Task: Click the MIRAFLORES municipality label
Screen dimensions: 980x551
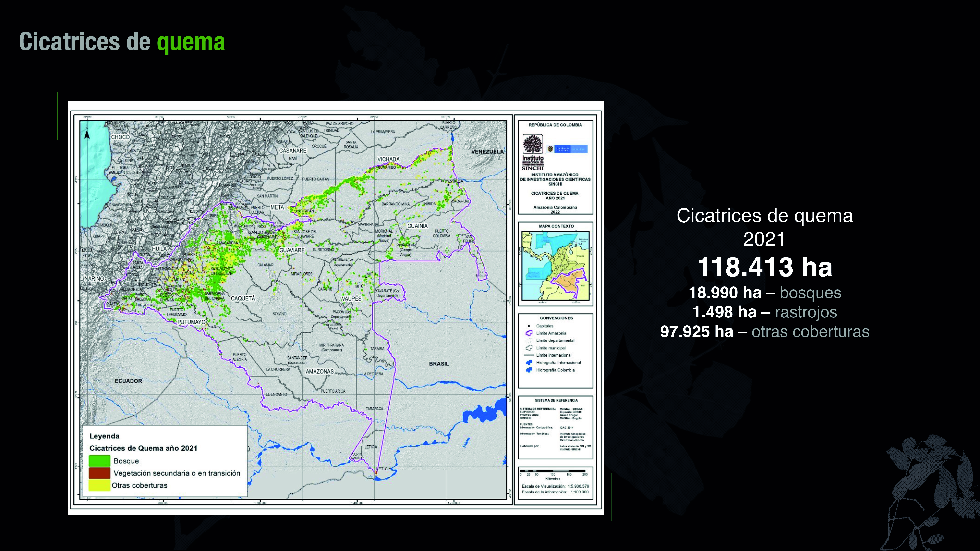Action: (x=302, y=274)
